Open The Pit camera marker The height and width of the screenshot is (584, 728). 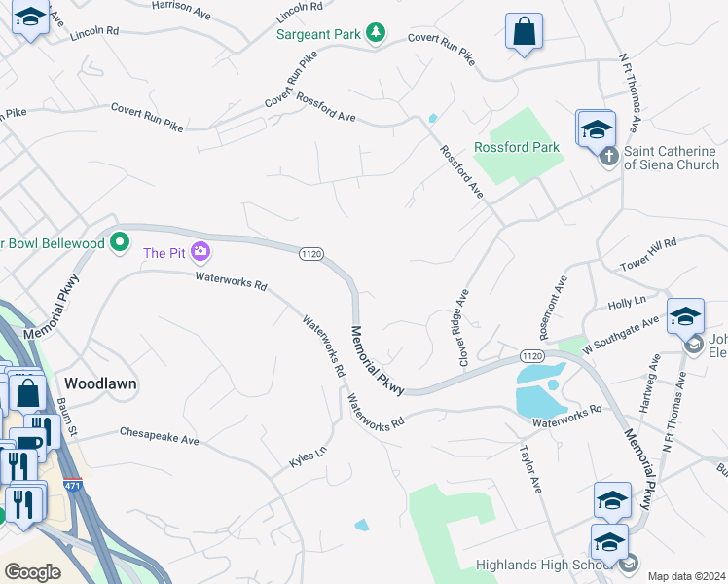tap(201, 252)
